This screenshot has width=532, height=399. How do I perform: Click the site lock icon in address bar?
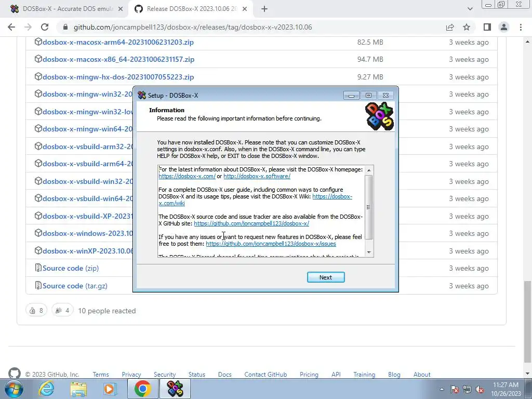[65, 27]
